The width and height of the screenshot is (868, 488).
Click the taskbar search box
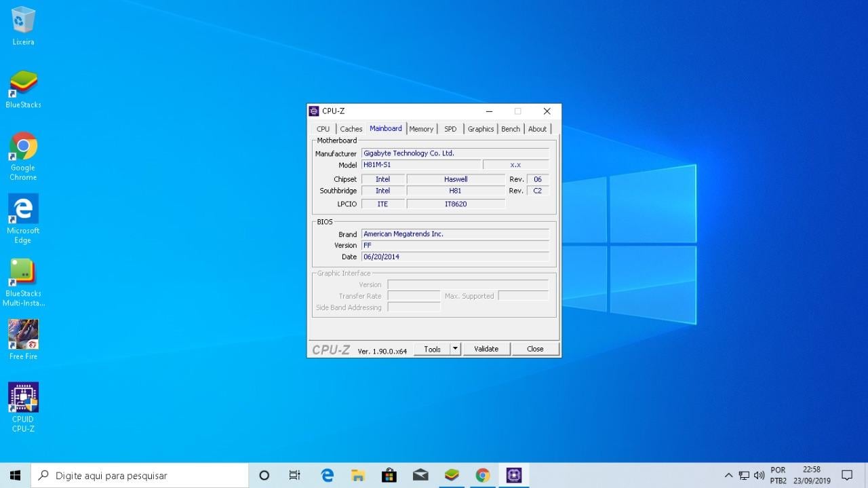[x=140, y=475]
